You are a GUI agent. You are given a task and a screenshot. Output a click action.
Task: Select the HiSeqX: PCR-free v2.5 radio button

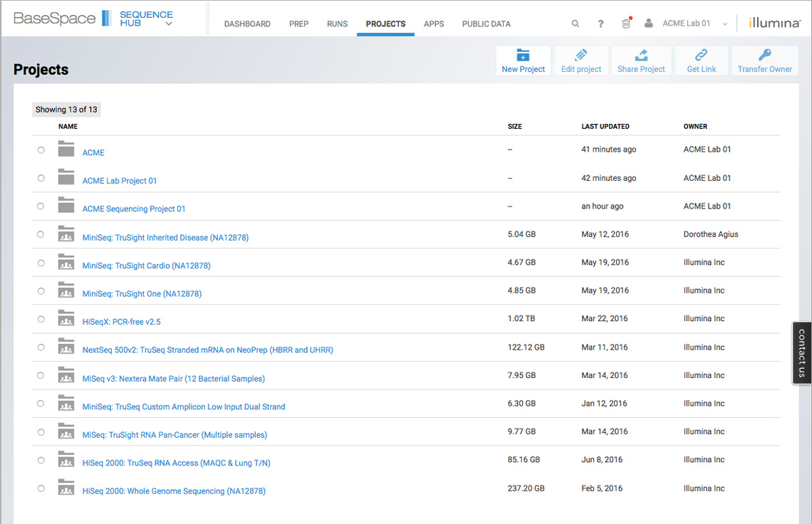click(41, 319)
